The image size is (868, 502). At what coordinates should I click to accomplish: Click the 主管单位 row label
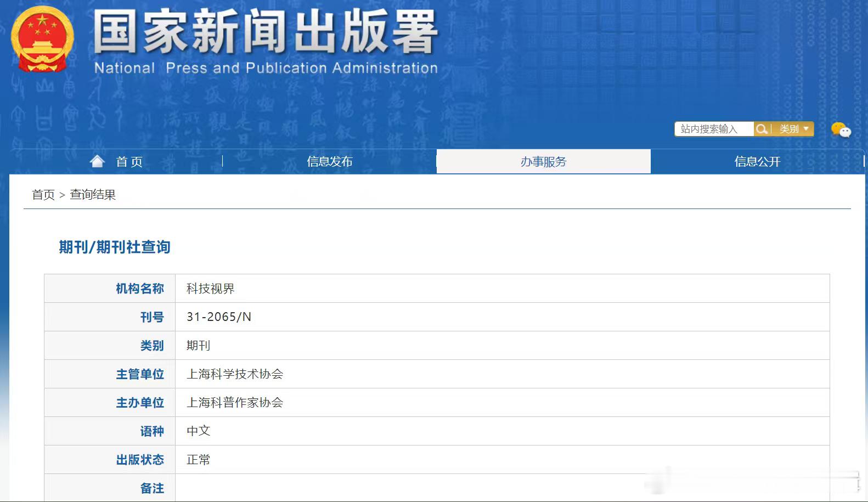click(x=140, y=374)
